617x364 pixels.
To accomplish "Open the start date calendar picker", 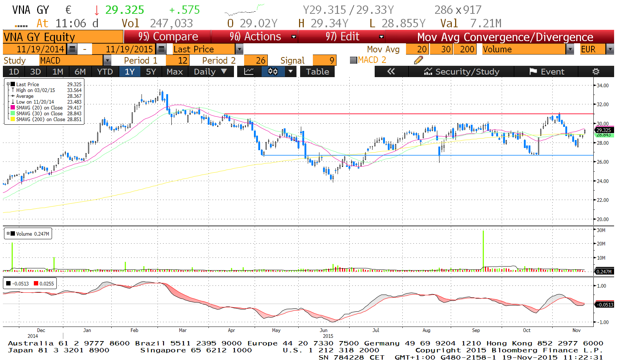I will pos(72,49).
